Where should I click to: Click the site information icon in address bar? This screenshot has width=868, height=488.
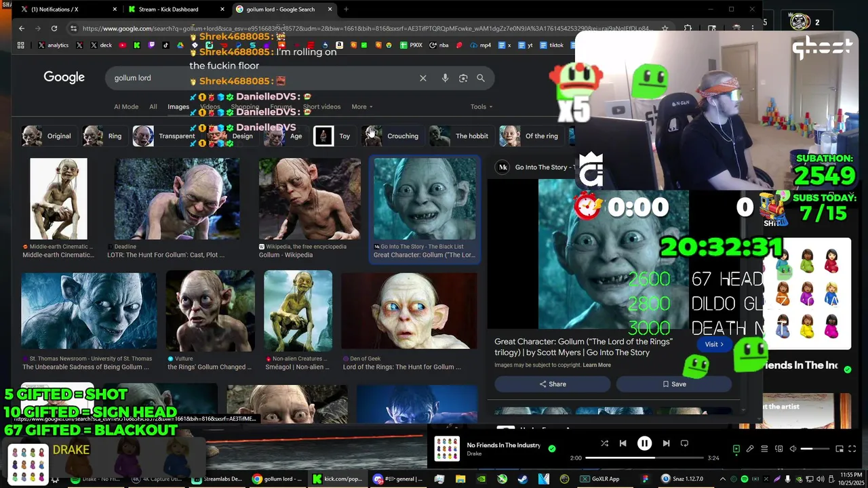[x=73, y=28]
